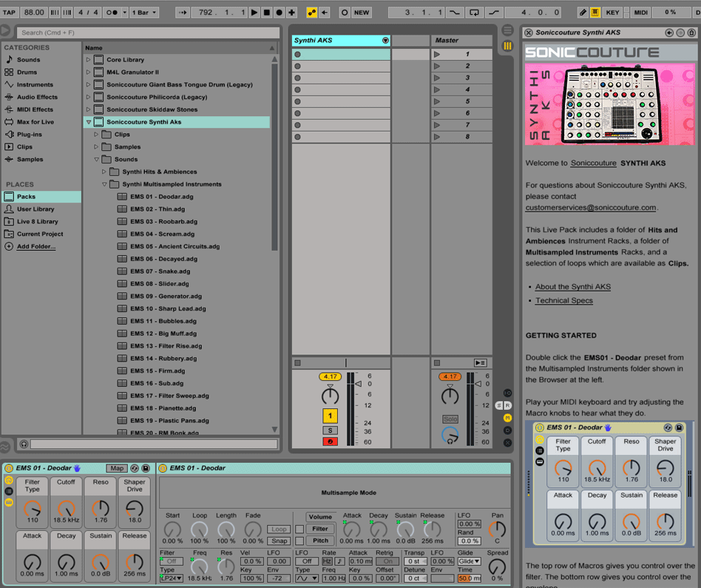Click the Arrangement view selector icon
701x588 pixels.
click(507, 30)
